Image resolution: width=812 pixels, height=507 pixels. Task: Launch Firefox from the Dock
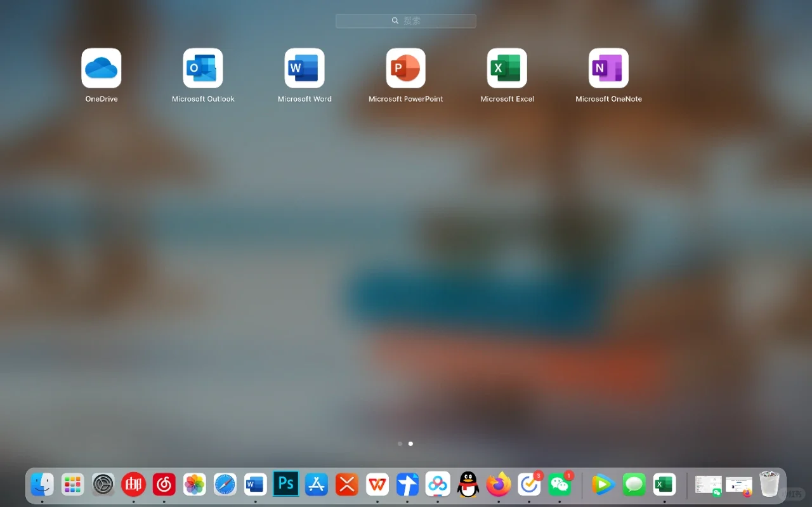[x=499, y=484]
